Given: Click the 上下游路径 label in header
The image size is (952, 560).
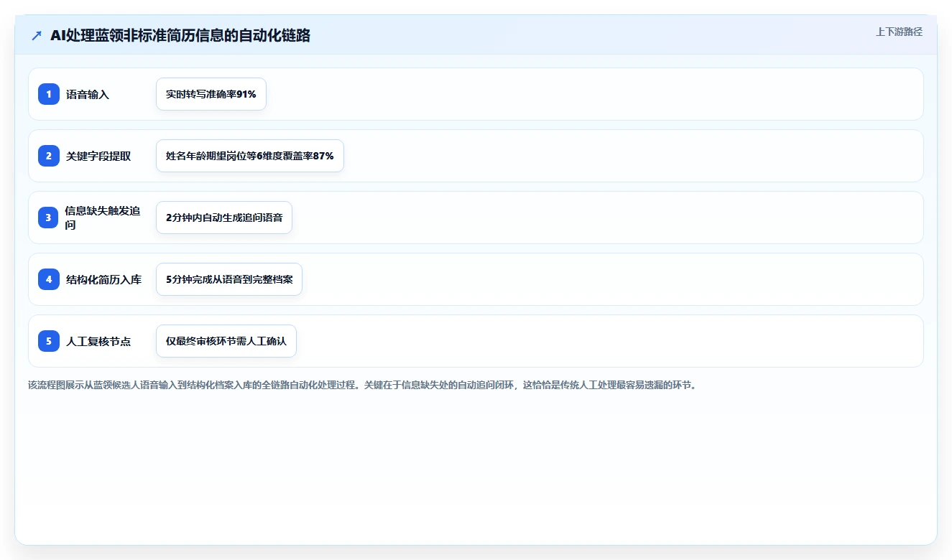Looking at the screenshot, I should pyautogui.click(x=899, y=32).
